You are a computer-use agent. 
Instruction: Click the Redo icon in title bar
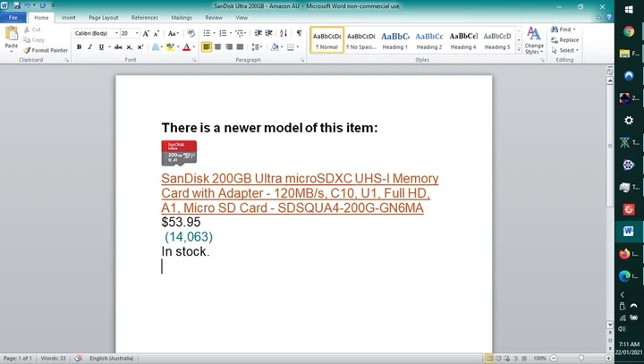43,5
